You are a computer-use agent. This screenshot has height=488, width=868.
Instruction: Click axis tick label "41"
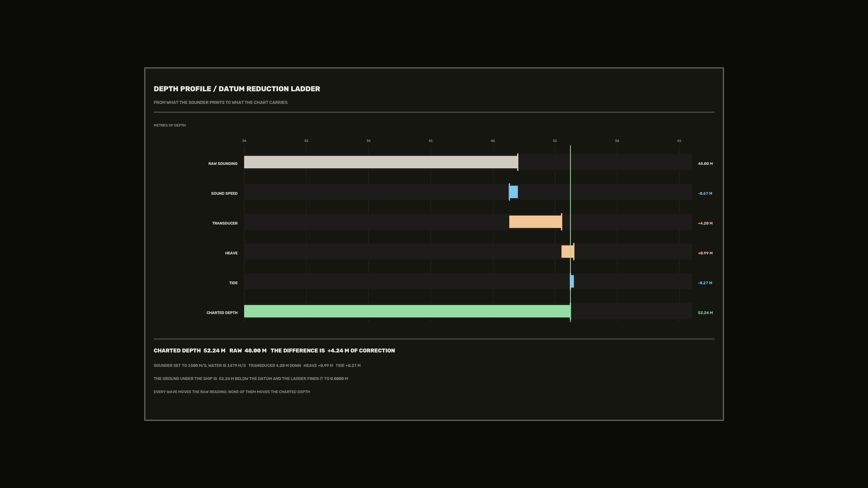coord(431,141)
